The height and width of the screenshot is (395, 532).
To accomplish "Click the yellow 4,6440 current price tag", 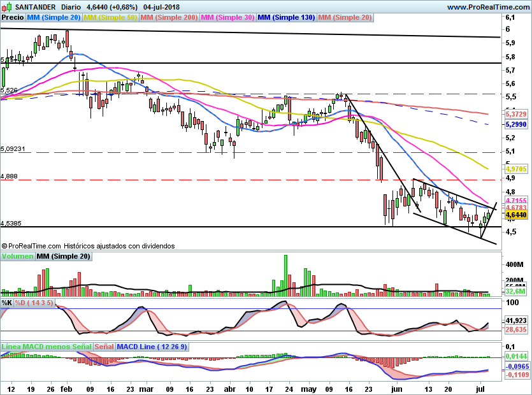I will 516,215.
